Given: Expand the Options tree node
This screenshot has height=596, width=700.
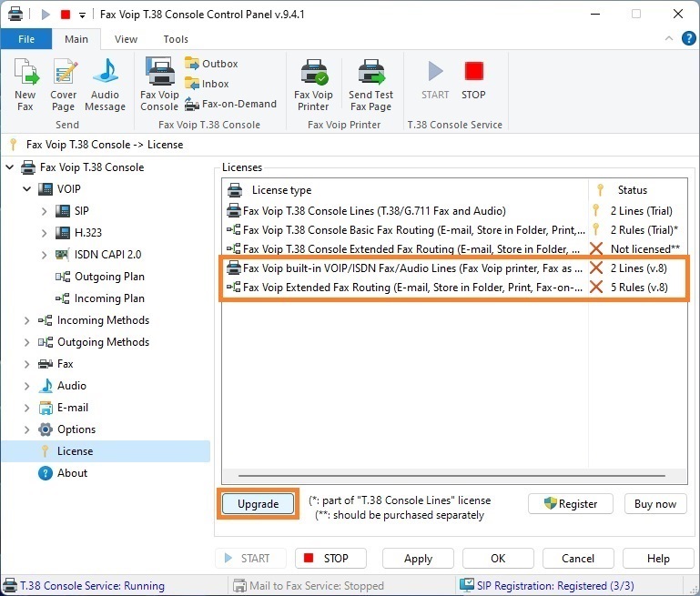Looking at the screenshot, I should (26, 429).
